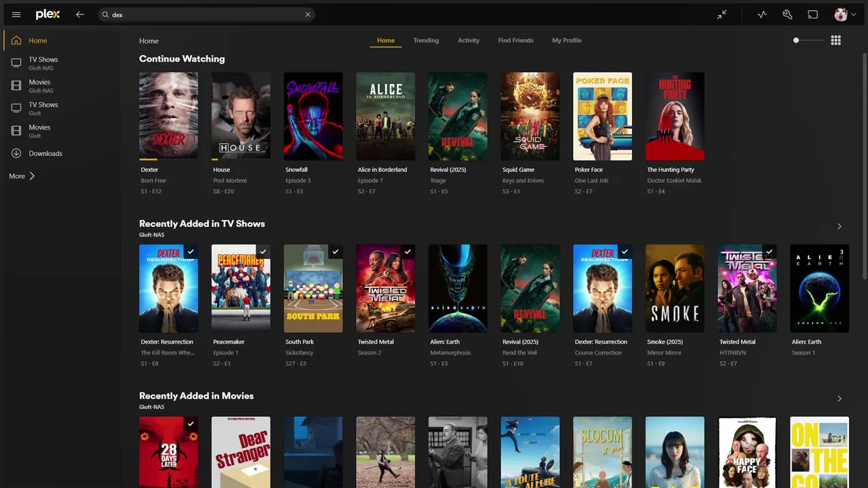Open the user avatar account menu

tap(844, 14)
